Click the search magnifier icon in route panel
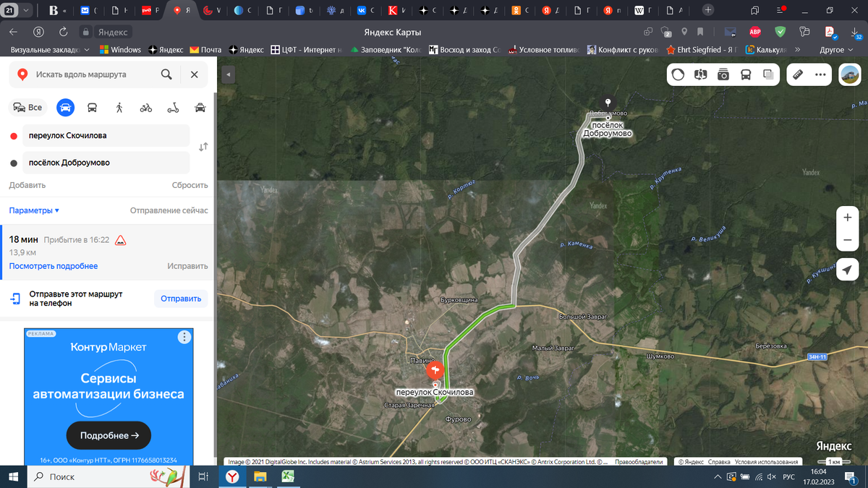Image resolution: width=868 pixels, height=488 pixels. point(166,74)
